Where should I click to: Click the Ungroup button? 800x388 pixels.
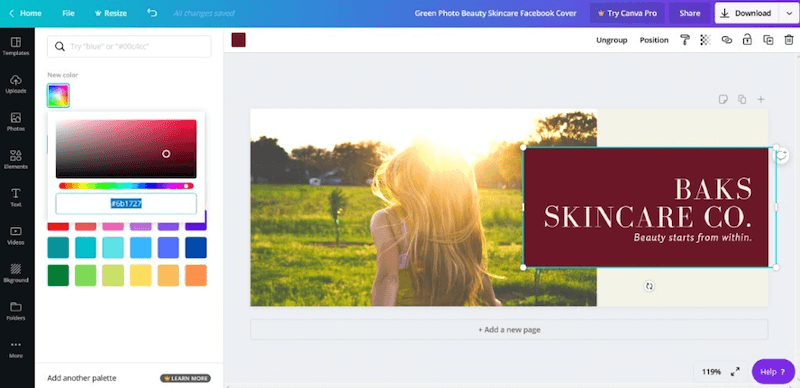coord(612,40)
